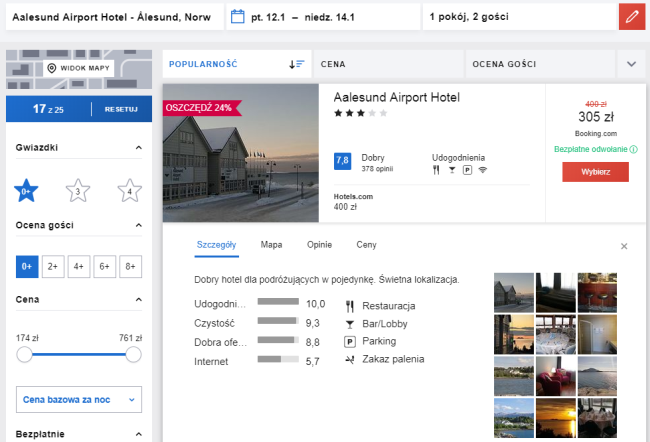Click the fork icon beside Restauracja
This screenshot has width=650, height=442.
tap(350, 306)
